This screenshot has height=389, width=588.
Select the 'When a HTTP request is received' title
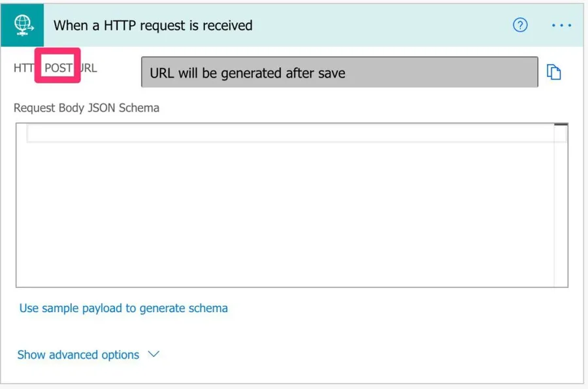(x=153, y=26)
